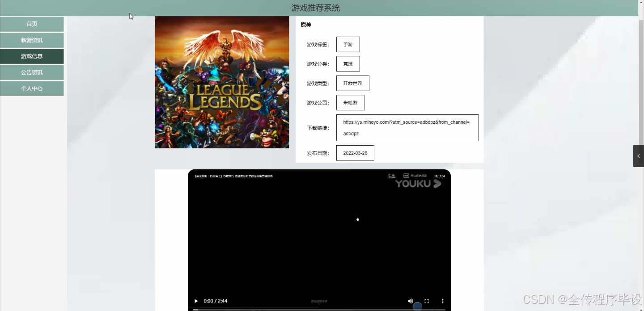Click the 游戏公司 label
This screenshot has width=644, height=311.
coord(318,103)
